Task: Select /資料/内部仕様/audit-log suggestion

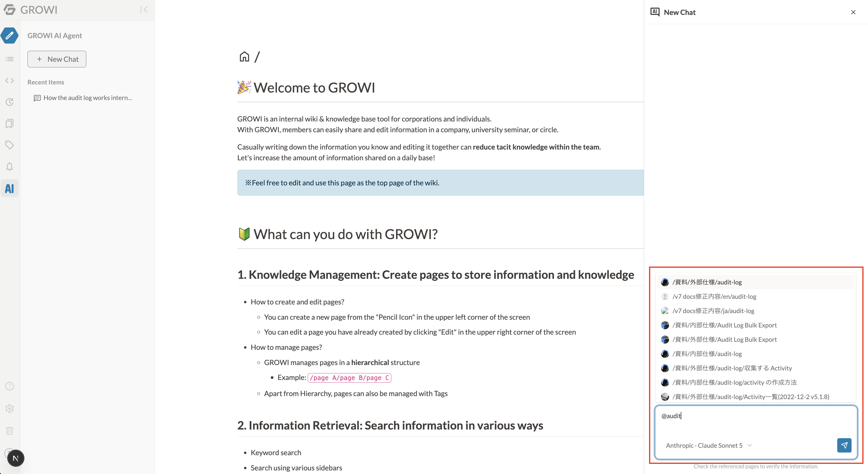Action: pyautogui.click(x=755, y=353)
